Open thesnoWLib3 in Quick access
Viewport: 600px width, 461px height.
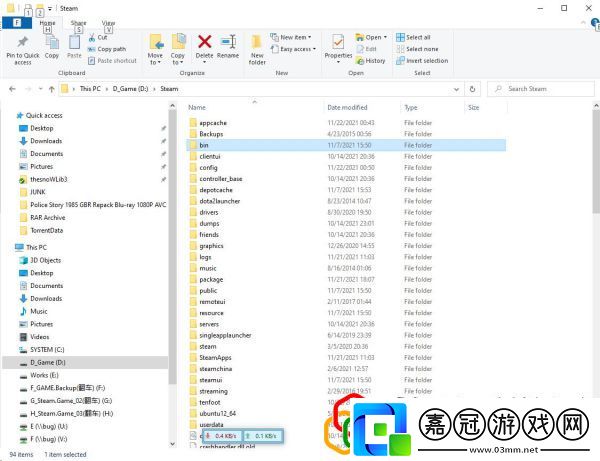click(48, 179)
